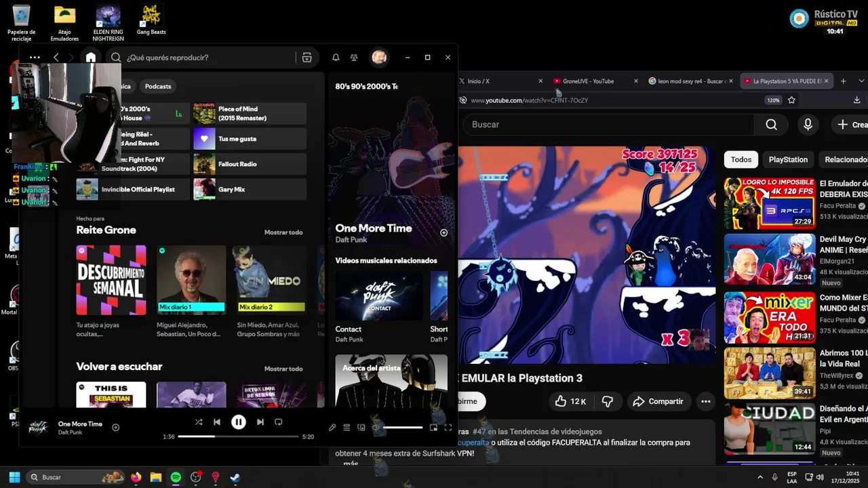Open browser downloads icon
Image resolution: width=868 pixels, height=488 pixels.
tap(857, 100)
